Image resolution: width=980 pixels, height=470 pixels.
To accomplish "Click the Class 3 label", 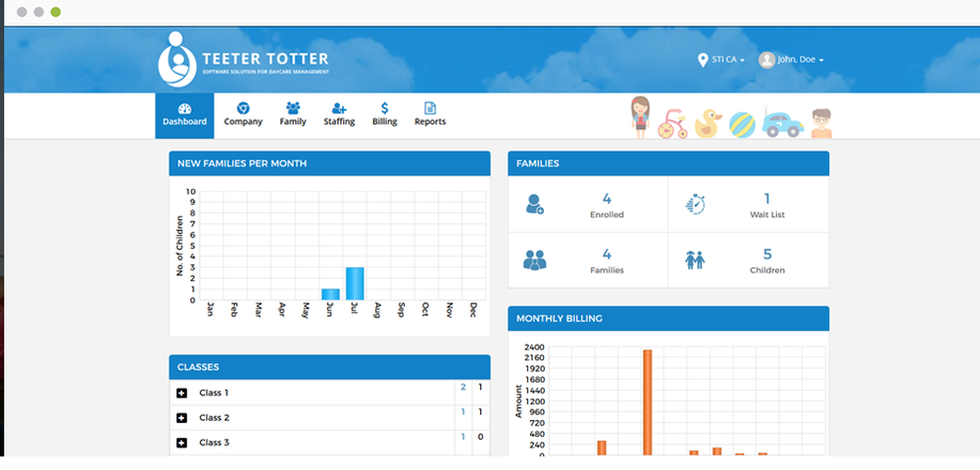I will pos(214,443).
